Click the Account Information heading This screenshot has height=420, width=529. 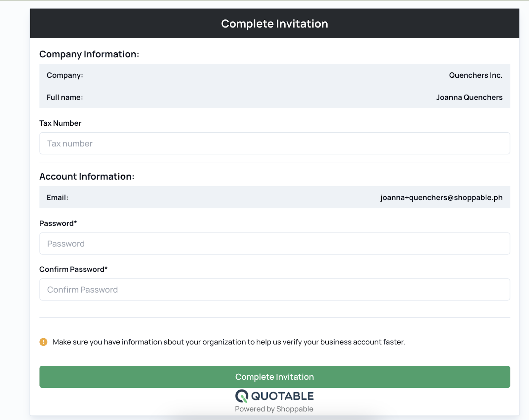click(x=87, y=177)
